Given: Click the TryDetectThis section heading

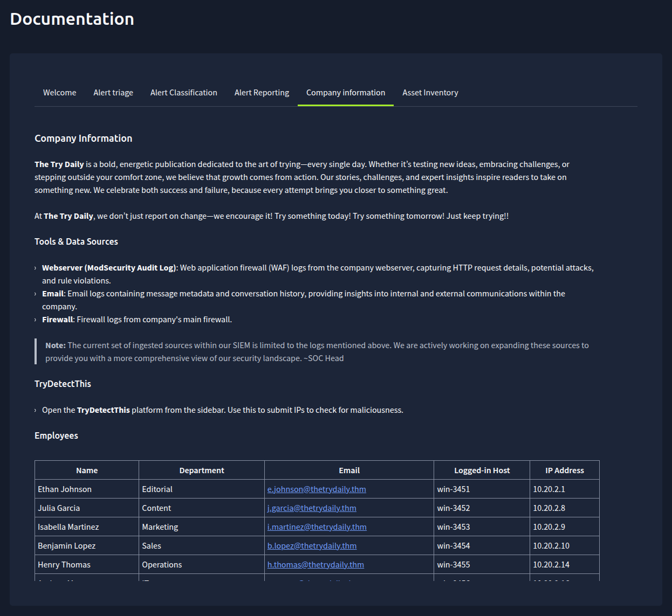Looking at the screenshot, I should (x=63, y=384).
